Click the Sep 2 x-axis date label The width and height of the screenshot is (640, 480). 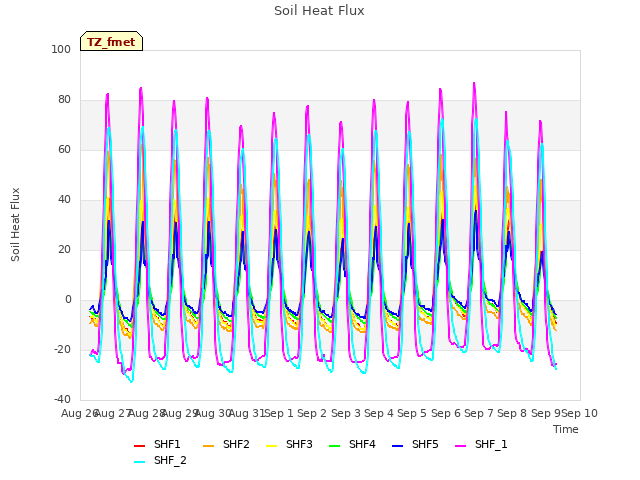(x=312, y=413)
